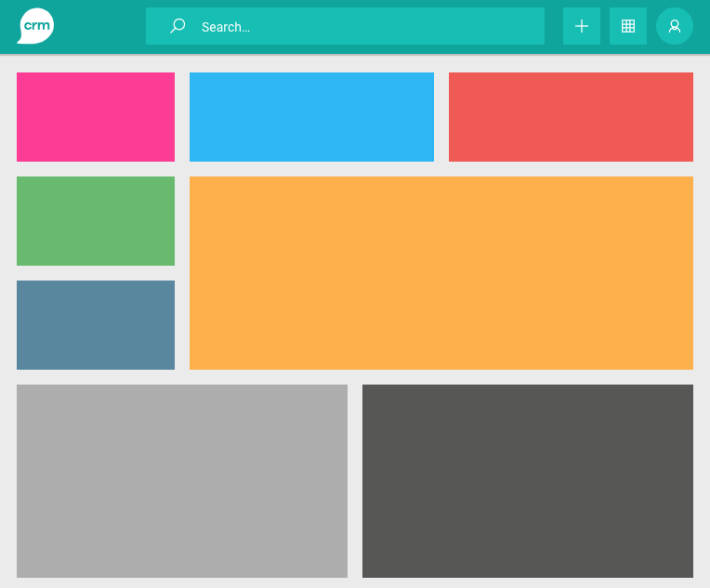Click gray gap between green and slate tiles
The height and width of the screenshot is (588, 710).
(x=96, y=273)
